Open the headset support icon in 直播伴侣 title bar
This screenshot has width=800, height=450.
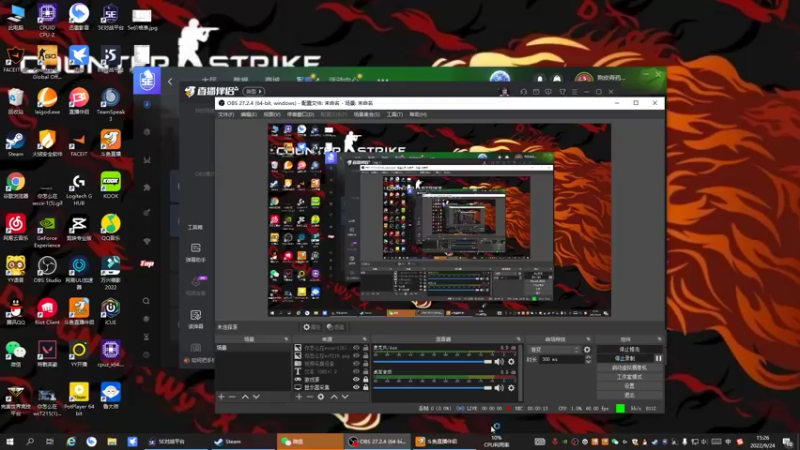523,92
